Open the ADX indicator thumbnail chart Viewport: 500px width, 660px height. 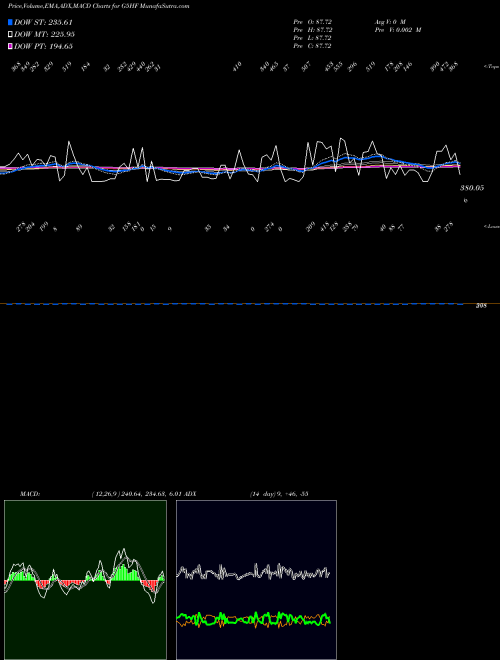[256, 580]
